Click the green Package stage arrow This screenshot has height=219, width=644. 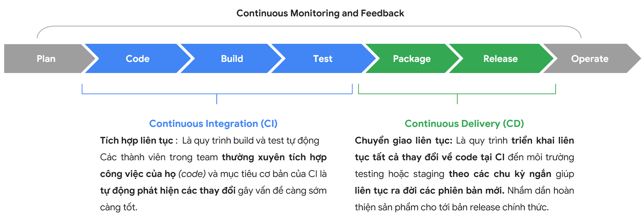coord(412,58)
